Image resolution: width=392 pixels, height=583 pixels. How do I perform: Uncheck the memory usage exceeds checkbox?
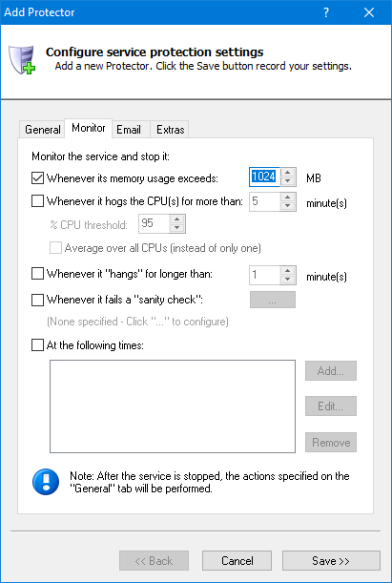click(x=37, y=178)
